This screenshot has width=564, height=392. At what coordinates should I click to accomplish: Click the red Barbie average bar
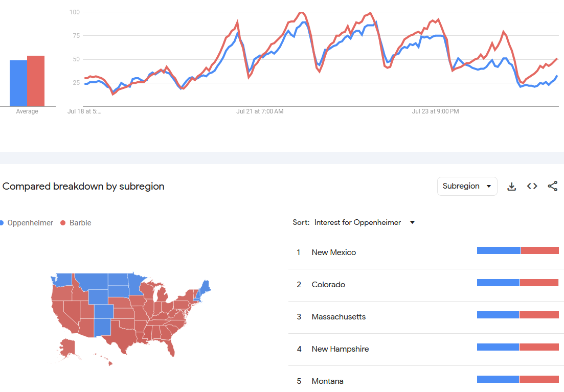point(36,81)
